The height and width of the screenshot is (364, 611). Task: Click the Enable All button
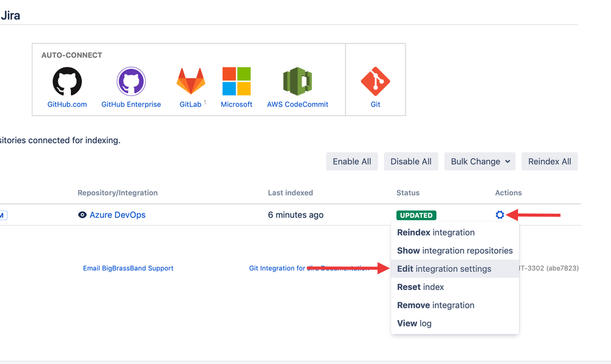point(352,162)
